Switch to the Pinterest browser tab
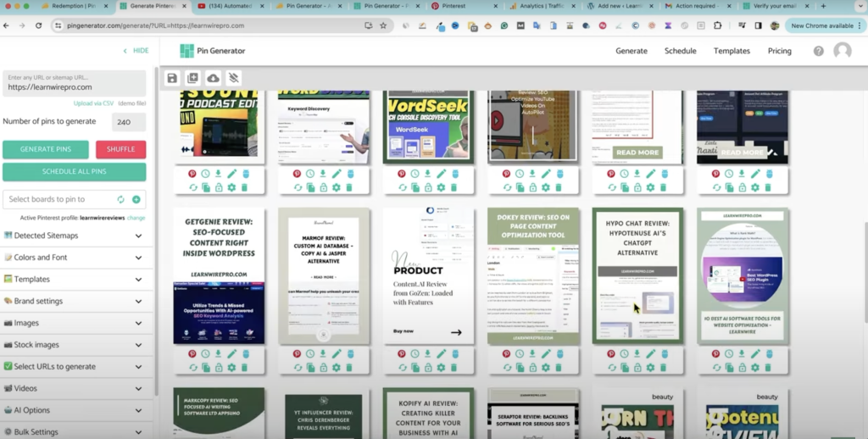The height and width of the screenshot is (439, 868). 463,6
